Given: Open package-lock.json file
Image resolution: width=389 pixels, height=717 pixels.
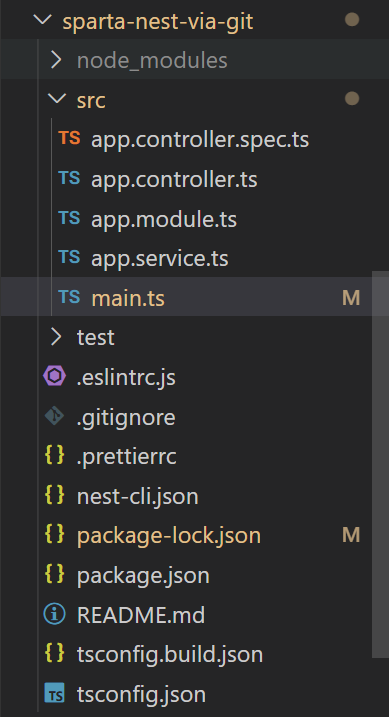Looking at the screenshot, I should point(169,536).
